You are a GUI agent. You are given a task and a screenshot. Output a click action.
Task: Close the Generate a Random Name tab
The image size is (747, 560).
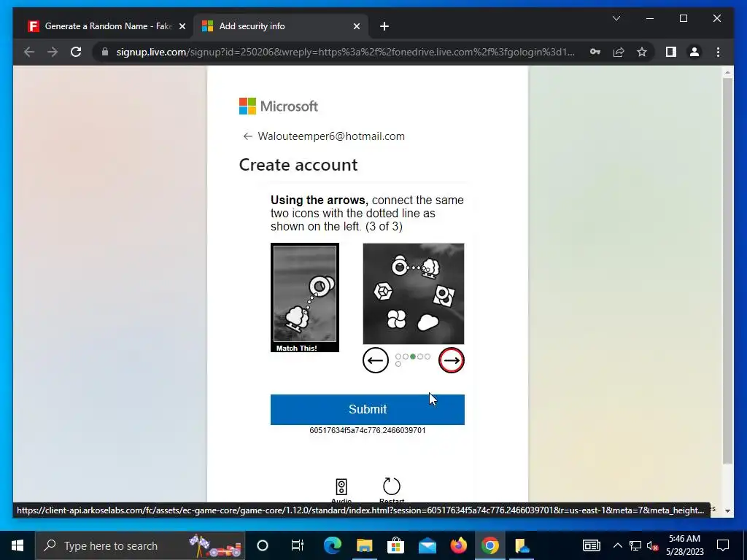pyautogui.click(x=182, y=26)
